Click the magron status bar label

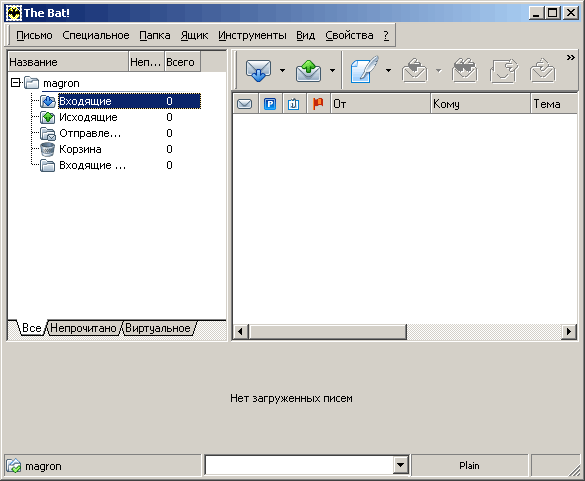click(x=43, y=466)
